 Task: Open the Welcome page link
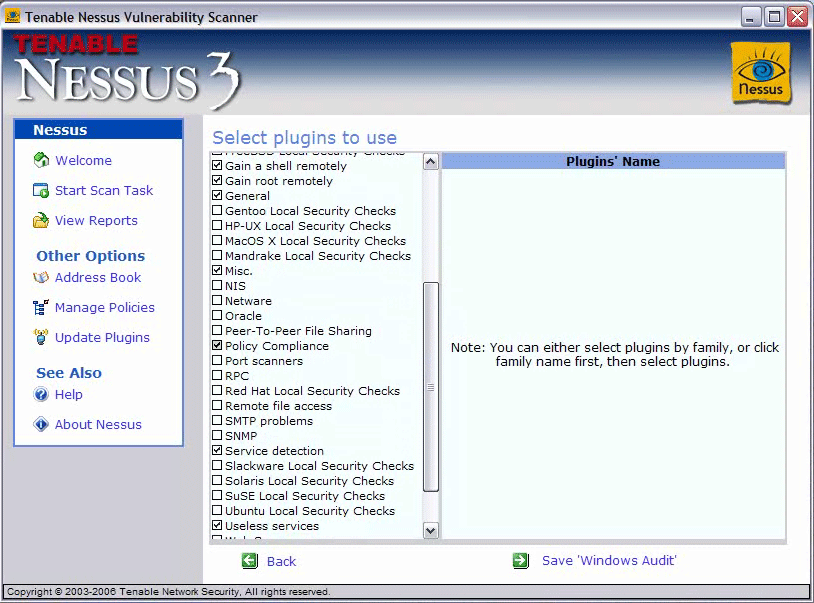(x=84, y=160)
